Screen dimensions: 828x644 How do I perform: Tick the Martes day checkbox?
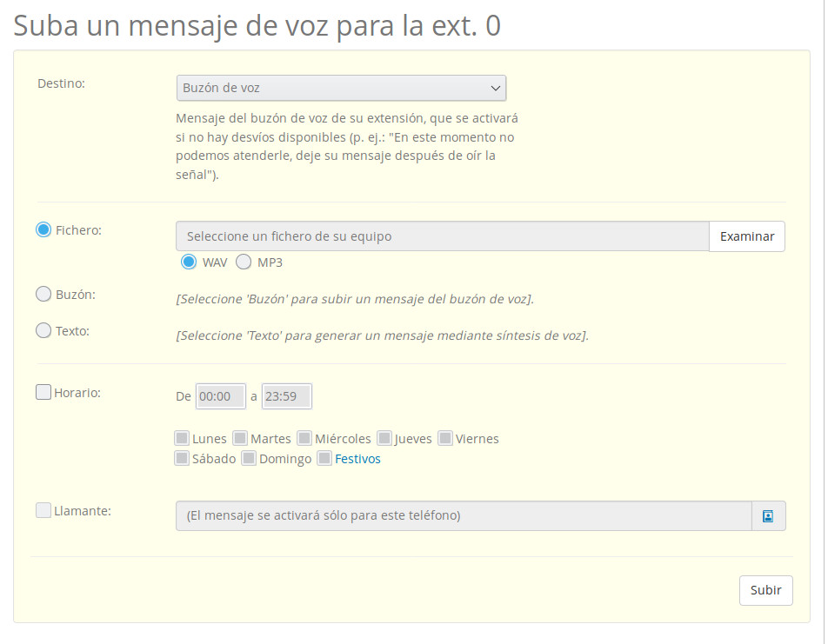point(240,438)
